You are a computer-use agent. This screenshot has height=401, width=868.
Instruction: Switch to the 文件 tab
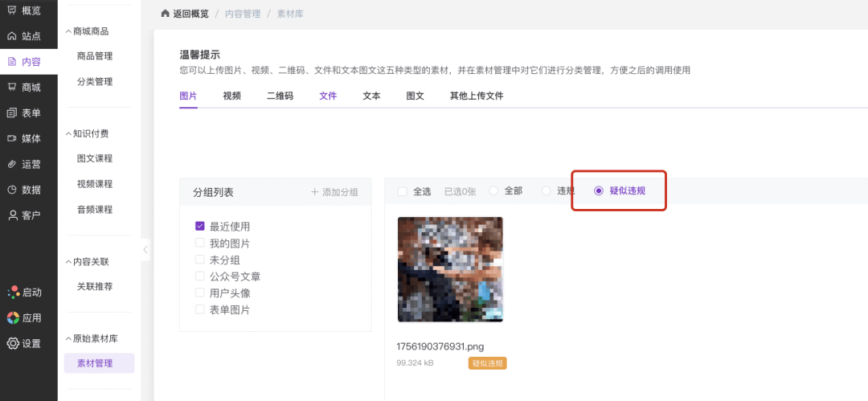pos(328,96)
